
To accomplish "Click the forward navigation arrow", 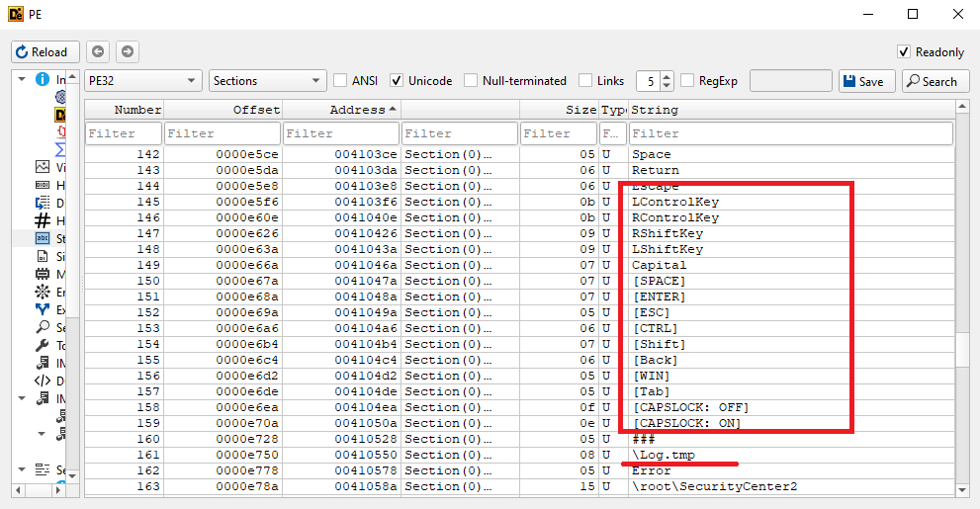I will click(128, 51).
